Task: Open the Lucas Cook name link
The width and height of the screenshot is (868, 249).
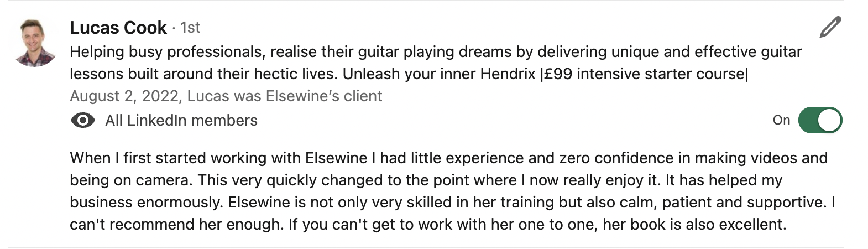Action: (118, 28)
